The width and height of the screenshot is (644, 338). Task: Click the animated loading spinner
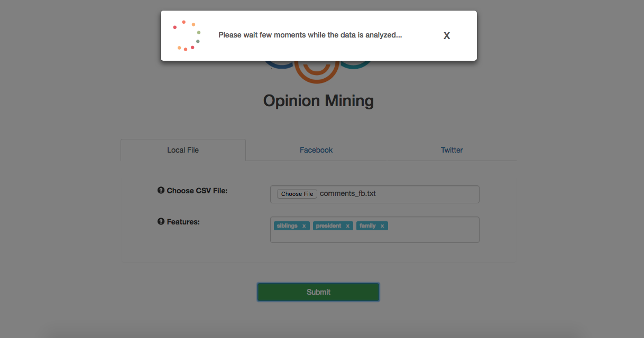187,36
